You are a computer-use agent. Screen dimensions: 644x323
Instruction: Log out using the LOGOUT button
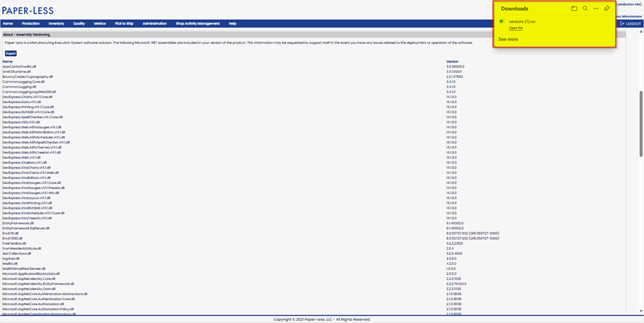[x=630, y=24]
